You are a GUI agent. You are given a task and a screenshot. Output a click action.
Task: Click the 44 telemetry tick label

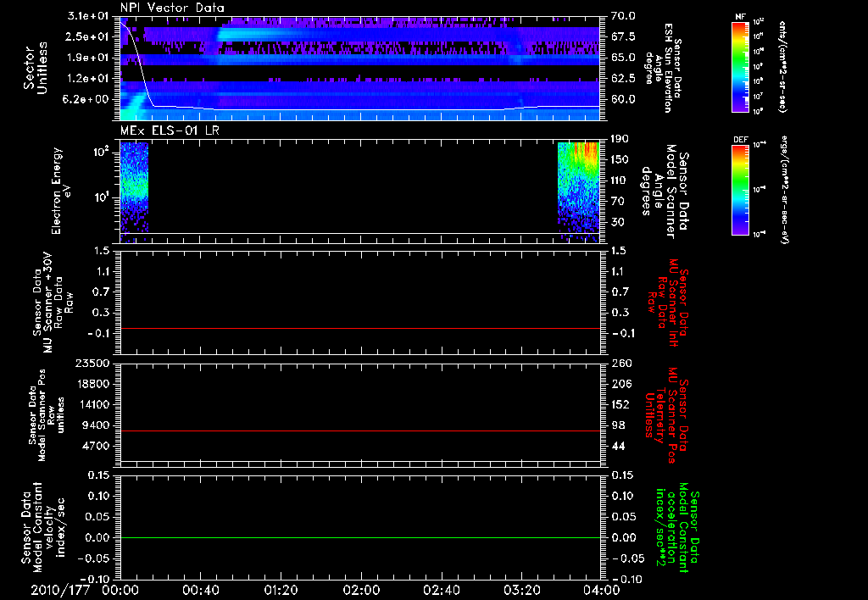point(618,446)
